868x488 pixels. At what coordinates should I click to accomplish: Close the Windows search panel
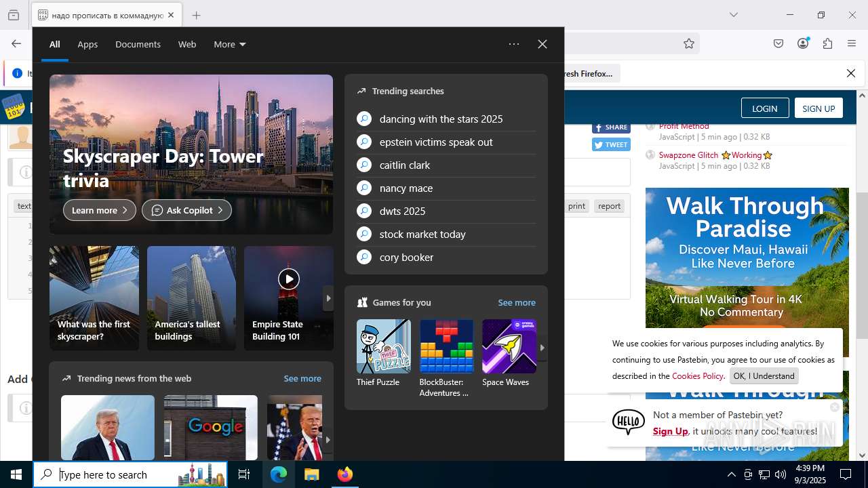[542, 44]
